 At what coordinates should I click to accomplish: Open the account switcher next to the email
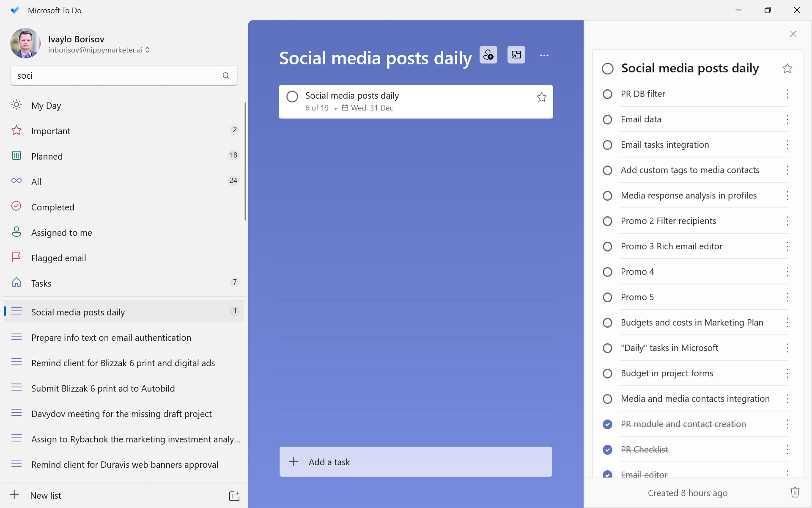[x=147, y=50]
